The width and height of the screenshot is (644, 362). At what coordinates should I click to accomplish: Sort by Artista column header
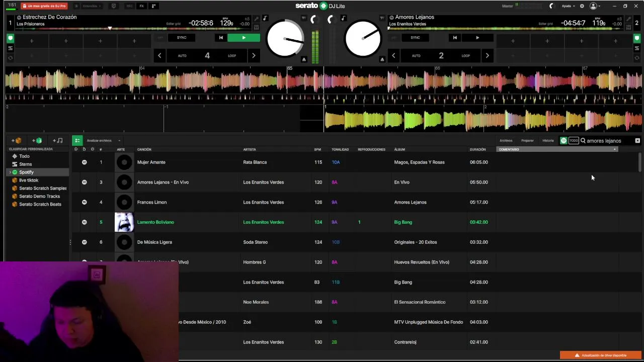[250, 149]
